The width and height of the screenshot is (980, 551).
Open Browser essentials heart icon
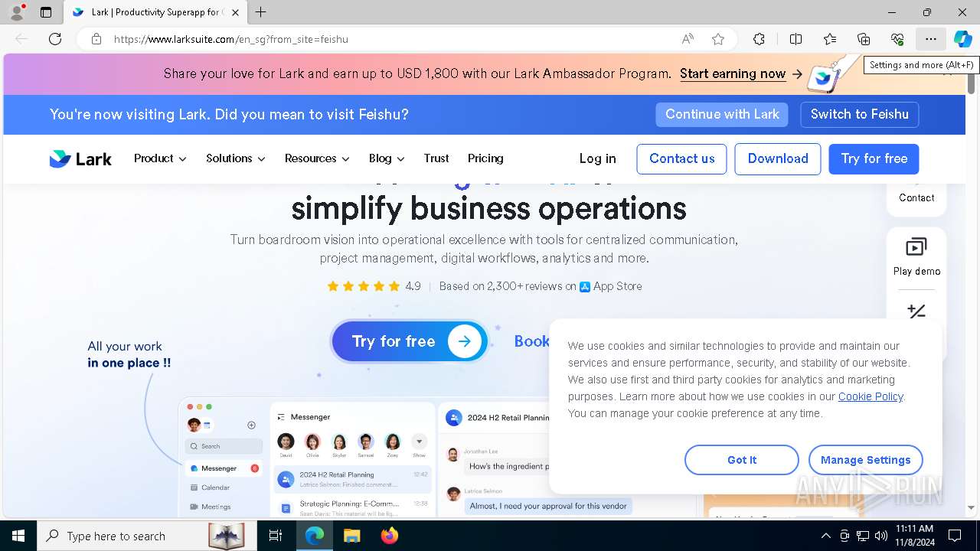click(x=897, y=39)
